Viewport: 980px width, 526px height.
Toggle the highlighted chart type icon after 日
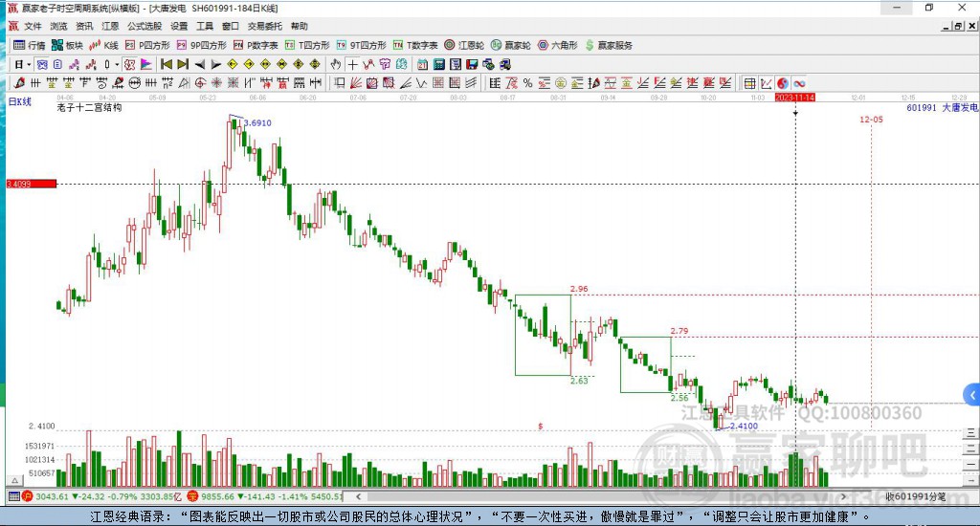pos(42,64)
